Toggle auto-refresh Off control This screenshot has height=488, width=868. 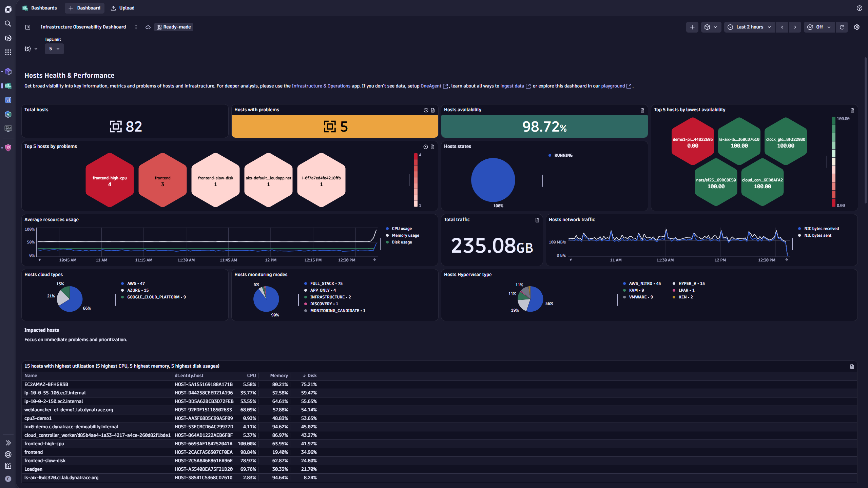[x=819, y=27]
